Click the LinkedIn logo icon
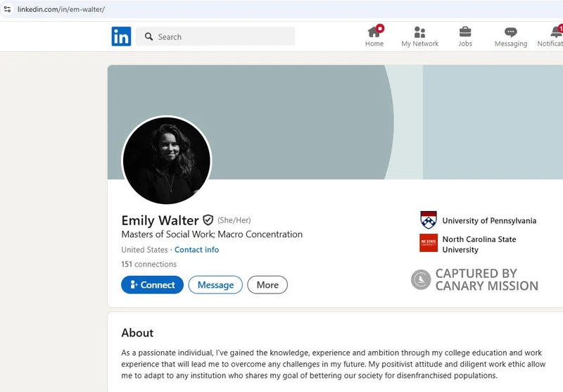 point(121,37)
